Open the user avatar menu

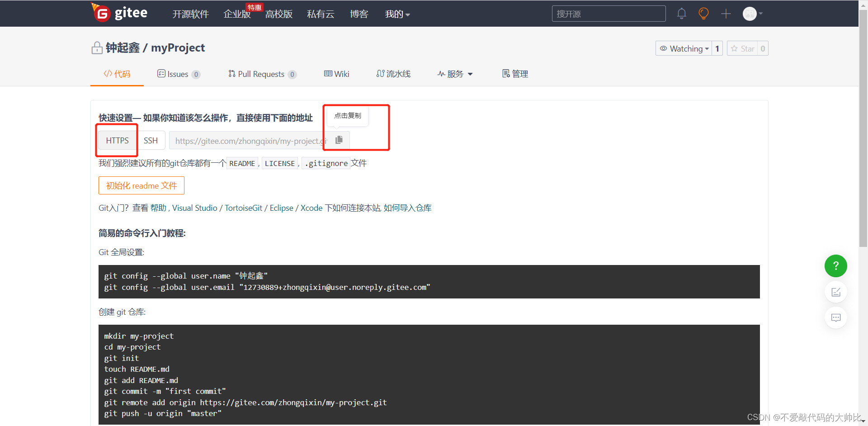tap(750, 14)
